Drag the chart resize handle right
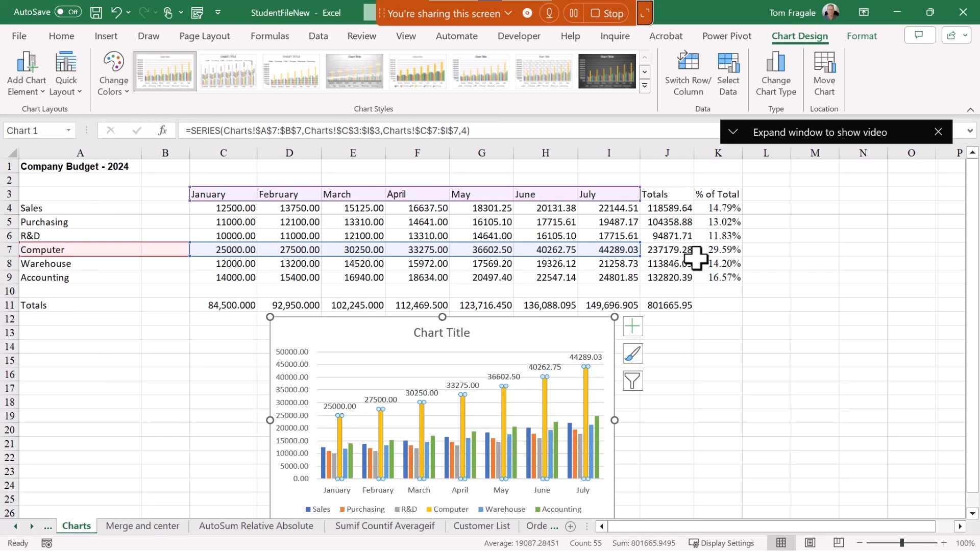 click(x=615, y=420)
